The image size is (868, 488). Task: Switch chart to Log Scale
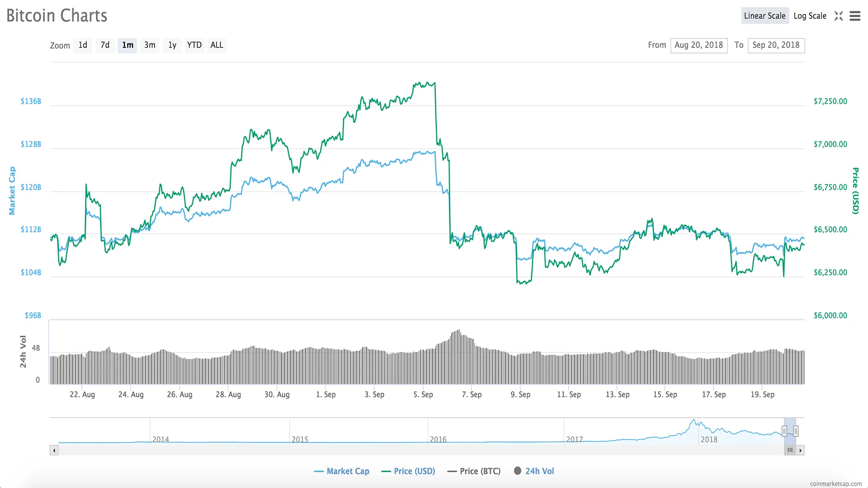point(810,16)
